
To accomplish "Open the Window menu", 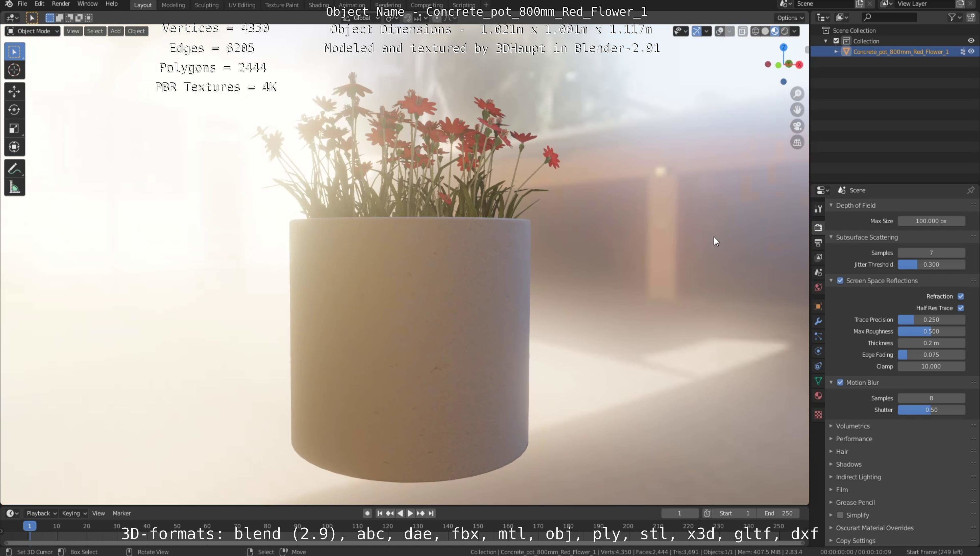I will pos(87,4).
